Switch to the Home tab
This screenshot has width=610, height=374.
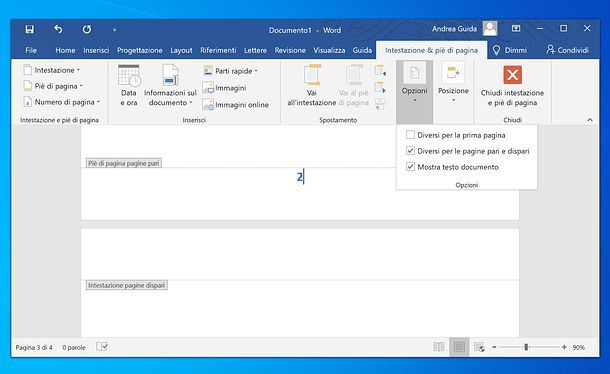[x=65, y=50]
